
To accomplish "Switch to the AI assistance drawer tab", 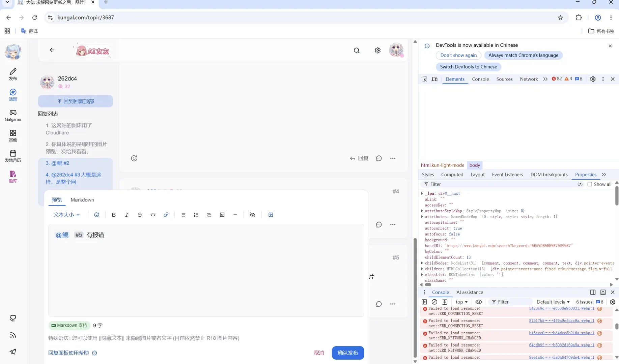I will (470, 292).
